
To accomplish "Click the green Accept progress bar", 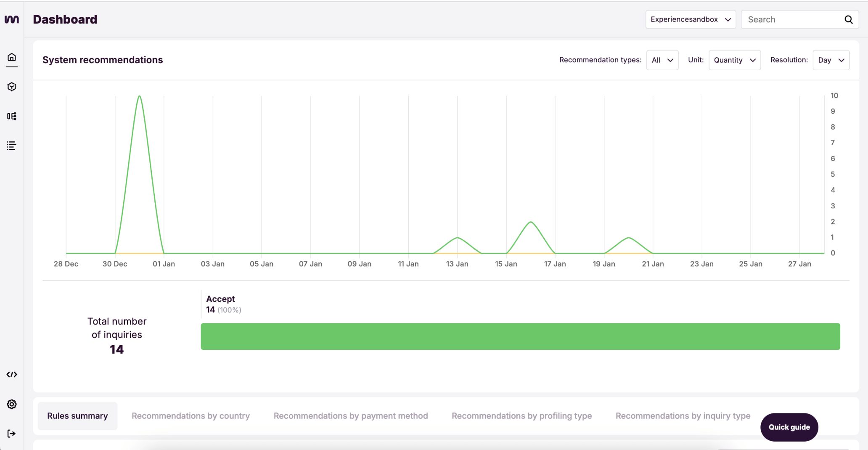I will [520, 336].
